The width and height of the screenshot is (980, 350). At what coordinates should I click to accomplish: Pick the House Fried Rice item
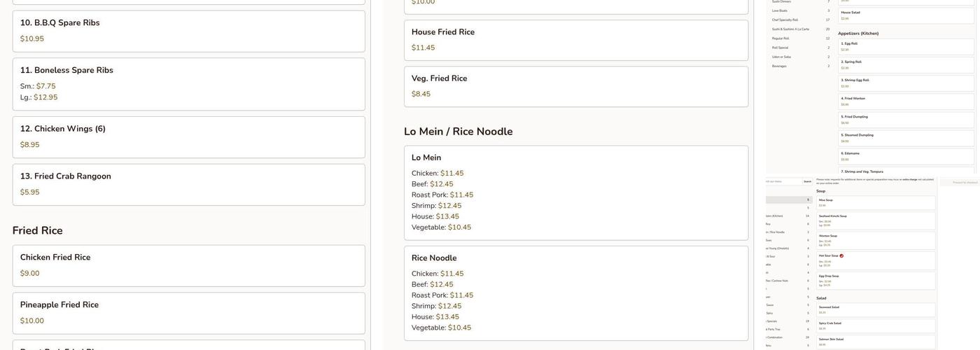pyautogui.click(x=575, y=40)
